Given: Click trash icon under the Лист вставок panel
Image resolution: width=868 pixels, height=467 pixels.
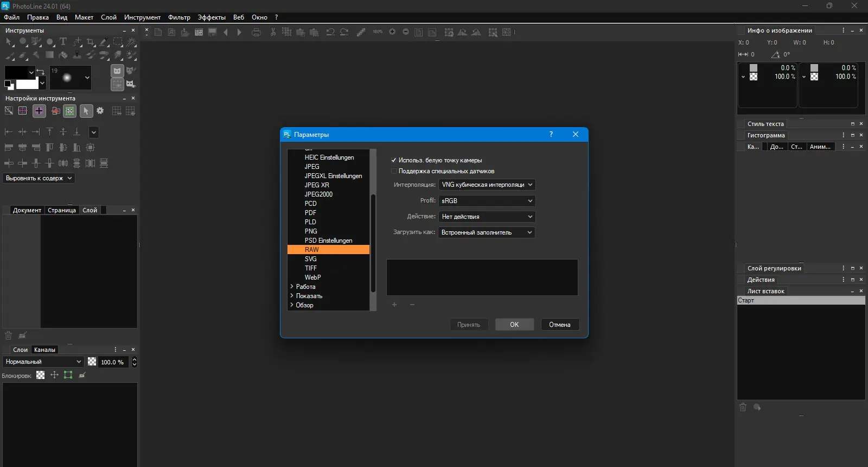Looking at the screenshot, I should (x=743, y=407).
